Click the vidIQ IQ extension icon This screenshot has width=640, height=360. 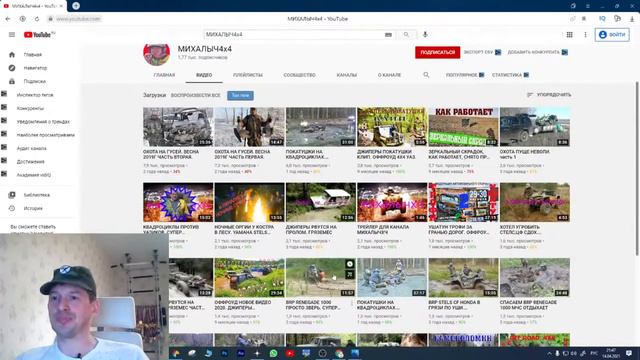[602, 19]
